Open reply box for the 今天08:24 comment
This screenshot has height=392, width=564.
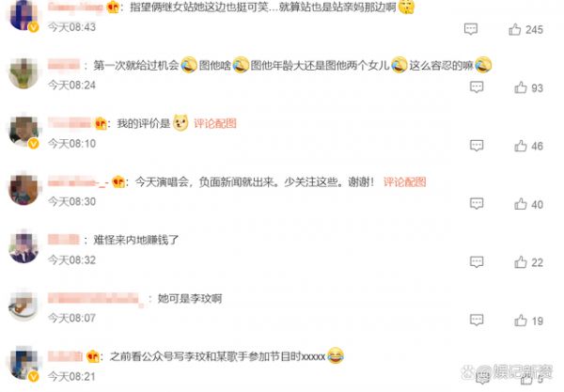477,87
